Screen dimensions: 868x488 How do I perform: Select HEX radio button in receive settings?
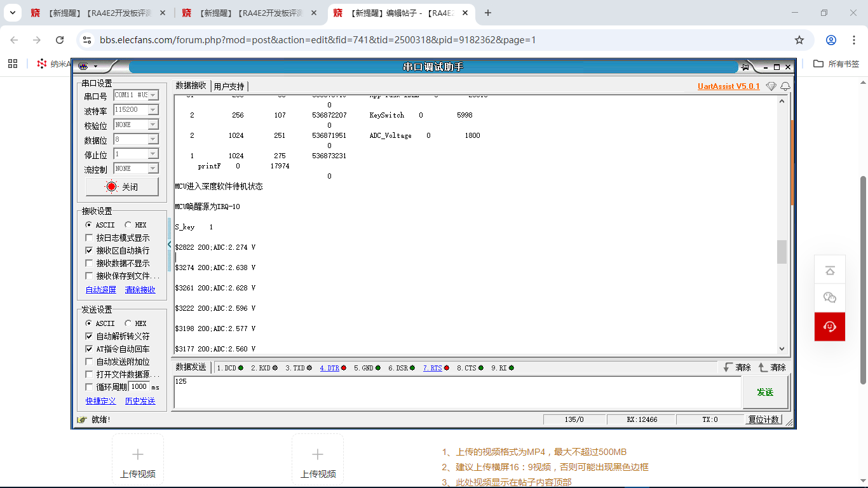[129, 225]
